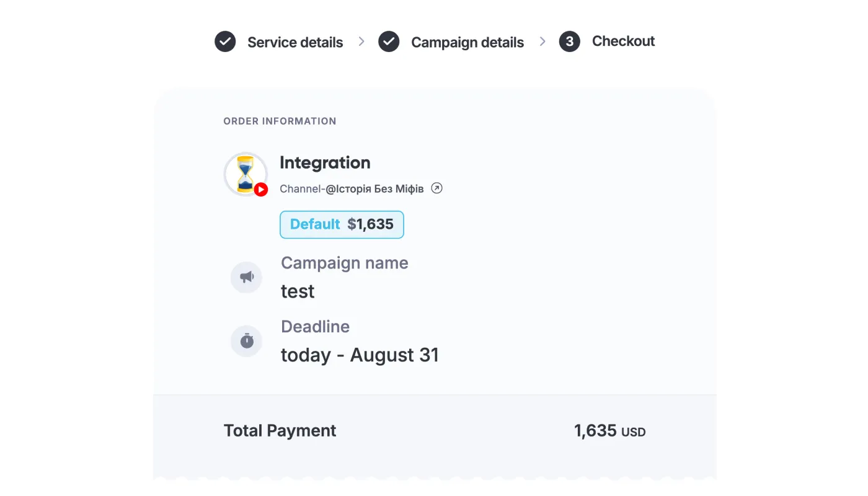Click the stopwatch Deadline icon

(x=246, y=340)
